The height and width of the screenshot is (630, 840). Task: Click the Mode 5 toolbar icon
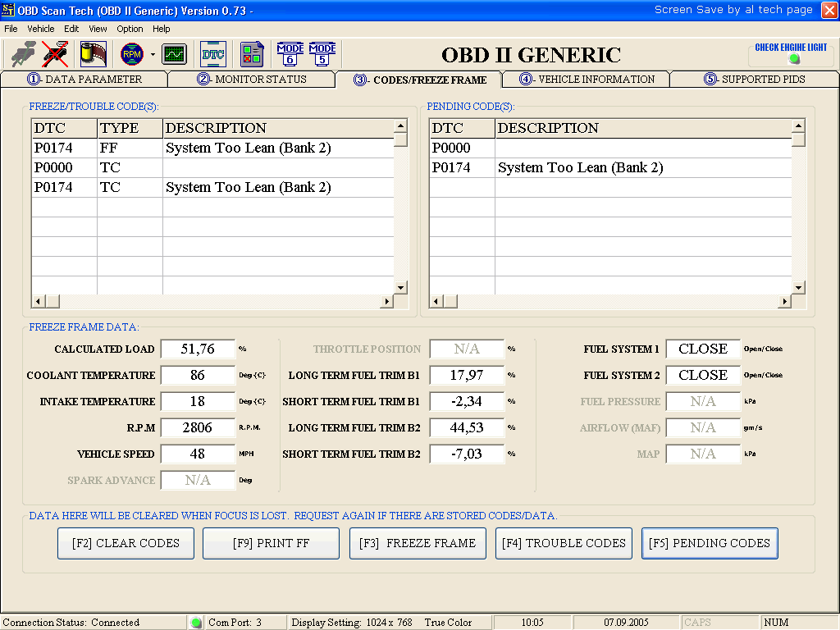click(322, 54)
